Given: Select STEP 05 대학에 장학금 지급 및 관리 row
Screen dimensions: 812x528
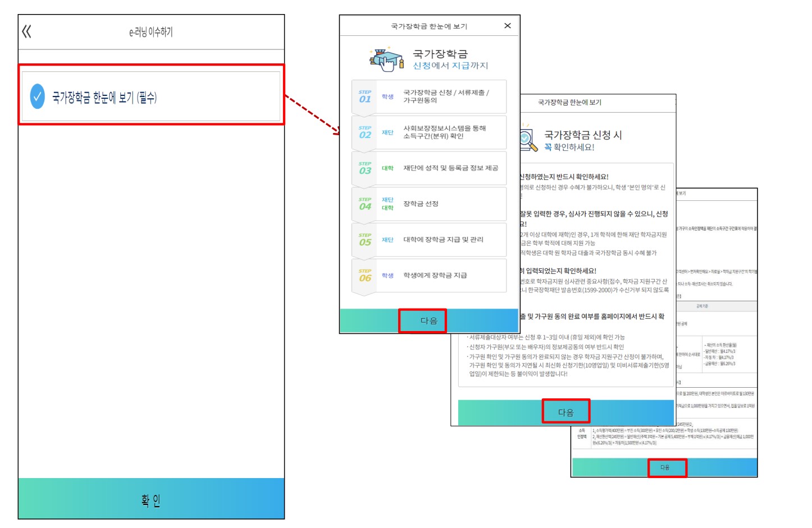Looking at the screenshot, I should (x=429, y=240).
